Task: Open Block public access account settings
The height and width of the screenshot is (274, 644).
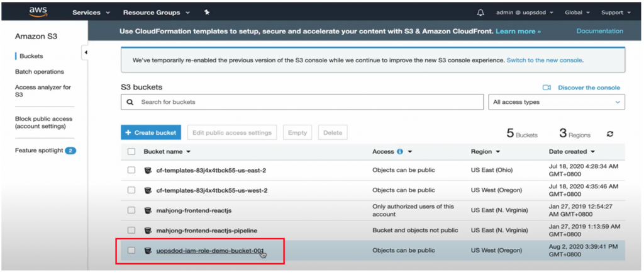Action: [x=43, y=122]
